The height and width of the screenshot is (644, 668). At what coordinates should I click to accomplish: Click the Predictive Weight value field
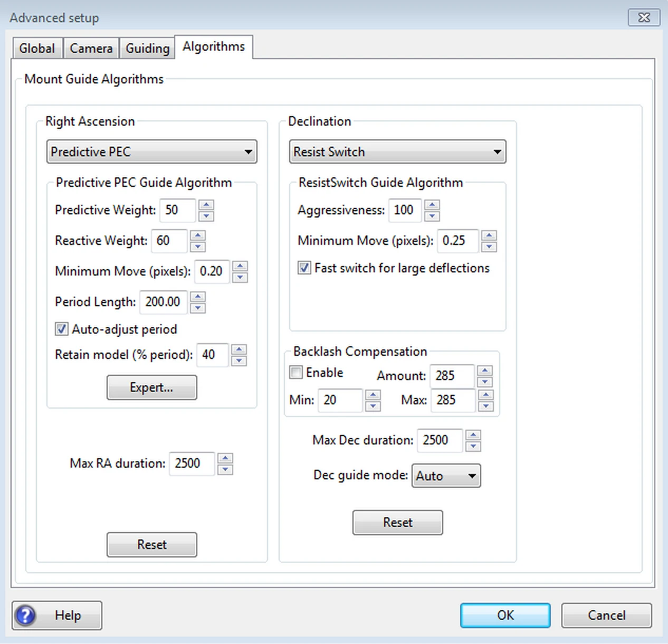pos(178,210)
